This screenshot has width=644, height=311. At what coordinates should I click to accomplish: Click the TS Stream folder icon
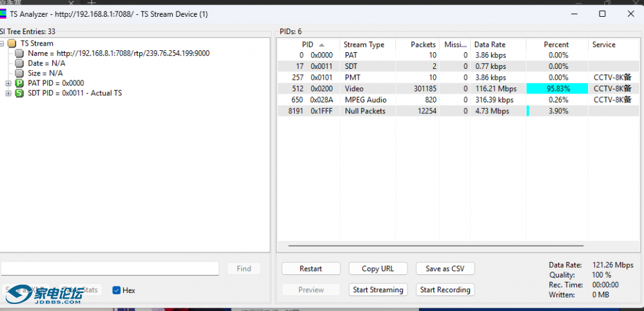point(12,43)
